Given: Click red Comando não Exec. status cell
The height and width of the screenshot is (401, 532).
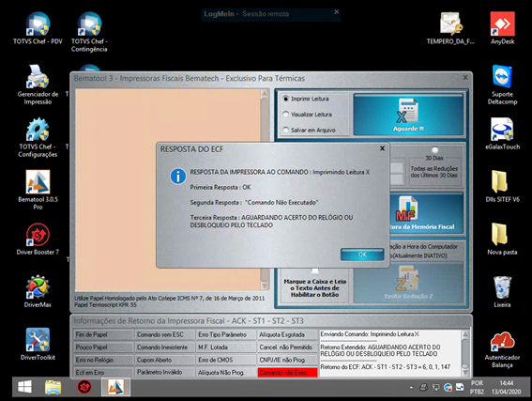Looking at the screenshot, I should pos(287,373).
